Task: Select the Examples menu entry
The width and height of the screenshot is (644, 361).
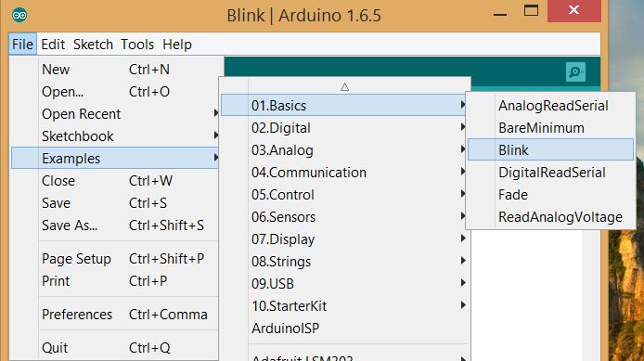Action: pyautogui.click(x=115, y=158)
